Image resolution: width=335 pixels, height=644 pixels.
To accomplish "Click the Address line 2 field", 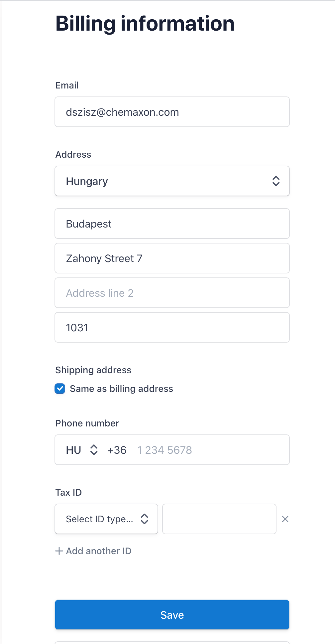I will (172, 293).
